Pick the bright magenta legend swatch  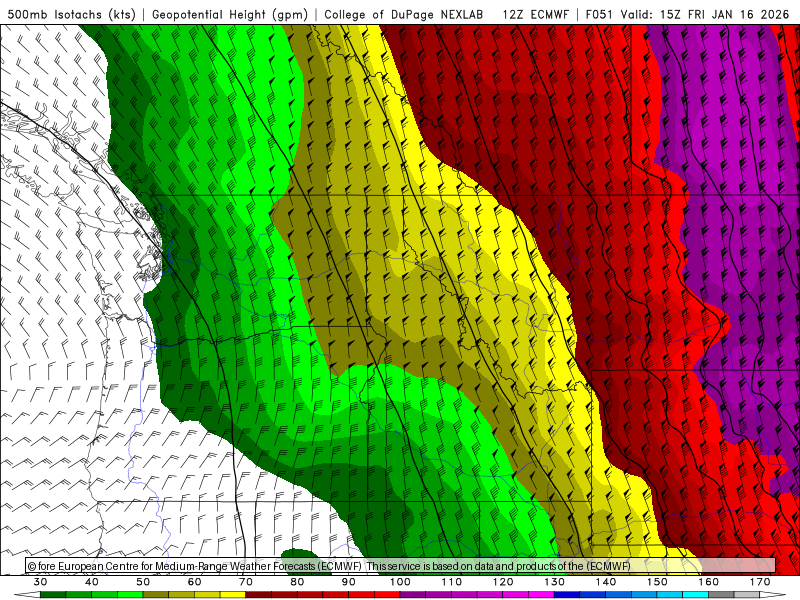pyautogui.click(x=541, y=595)
